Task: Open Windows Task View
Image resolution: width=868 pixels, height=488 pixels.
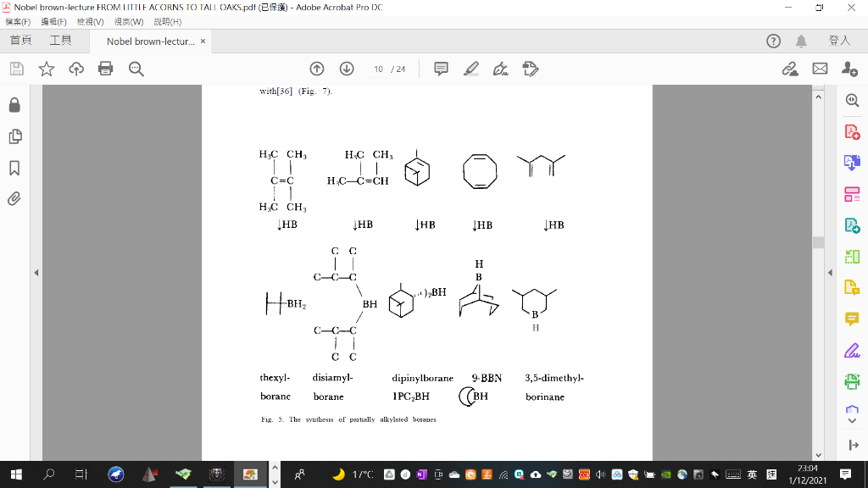Action: click(x=81, y=474)
